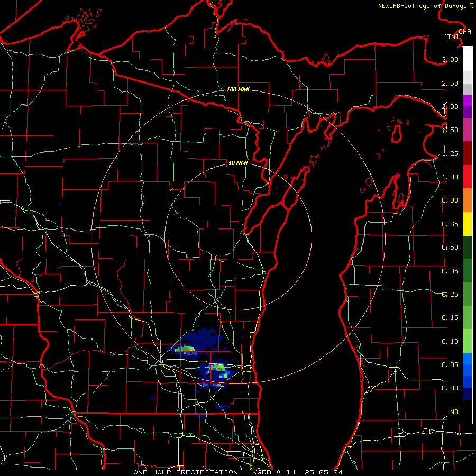Select the yellow legend swatch at 0.65
Screen dimensions: 476x476
click(467, 224)
